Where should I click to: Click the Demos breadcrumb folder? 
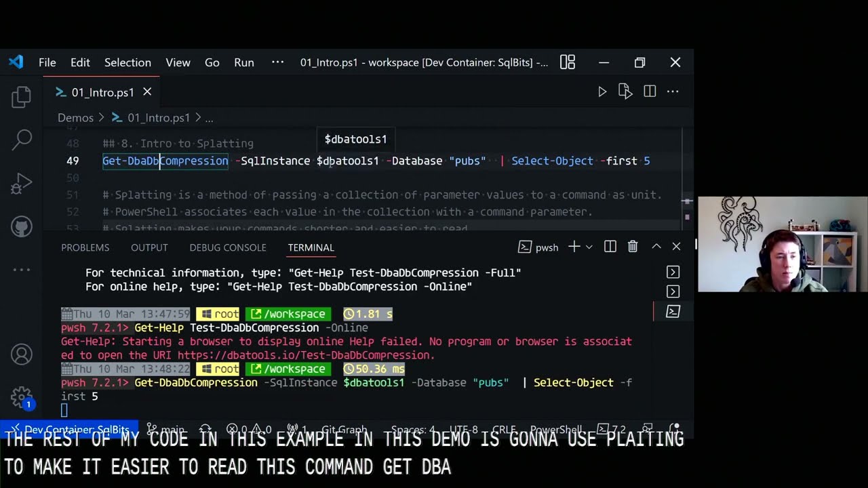pyautogui.click(x=75, y=118)
